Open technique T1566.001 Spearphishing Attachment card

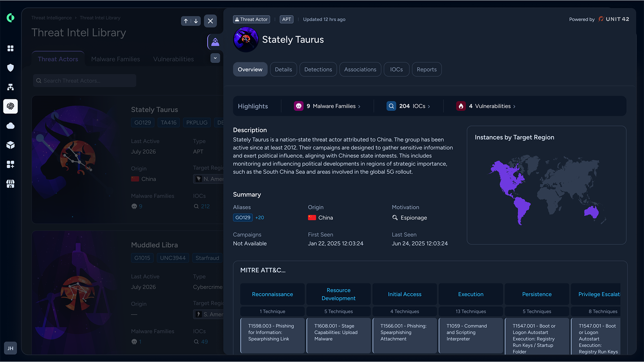(x=405, y=336)
